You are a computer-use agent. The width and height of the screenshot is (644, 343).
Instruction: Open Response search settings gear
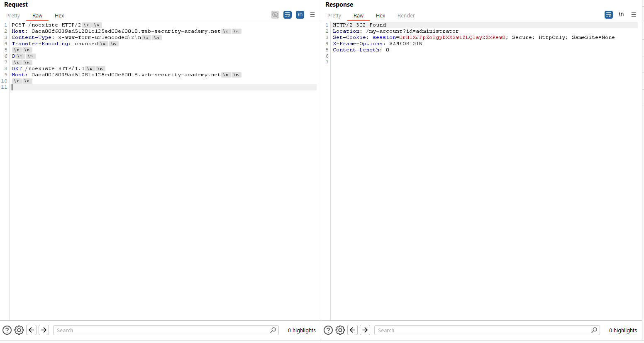tap(340, 330)
